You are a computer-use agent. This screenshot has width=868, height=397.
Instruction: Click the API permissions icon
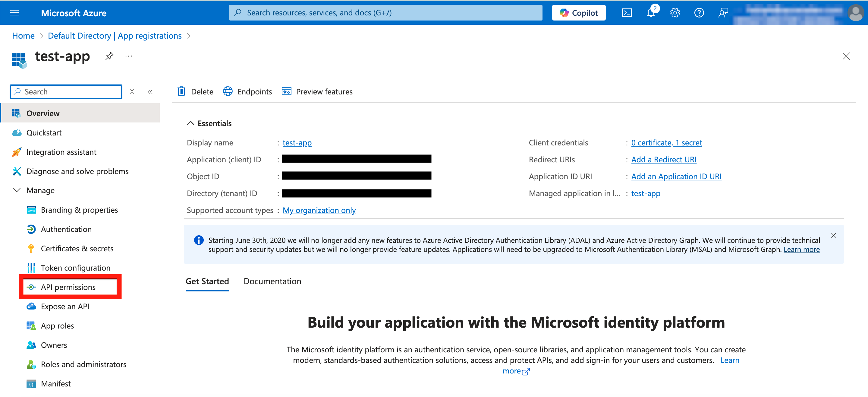[31, 287]
